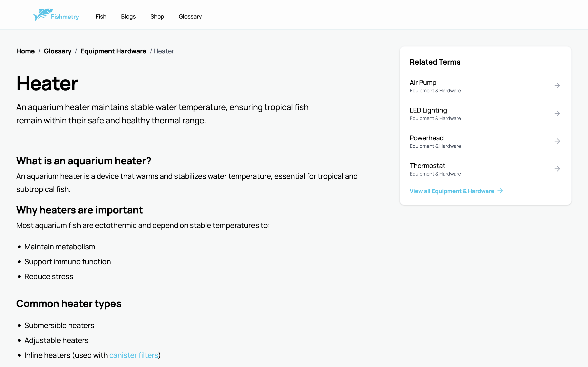Open the Glossary breadcrumb link
The width and height of the screenshot is (588, 367).
tap(58, 51)
